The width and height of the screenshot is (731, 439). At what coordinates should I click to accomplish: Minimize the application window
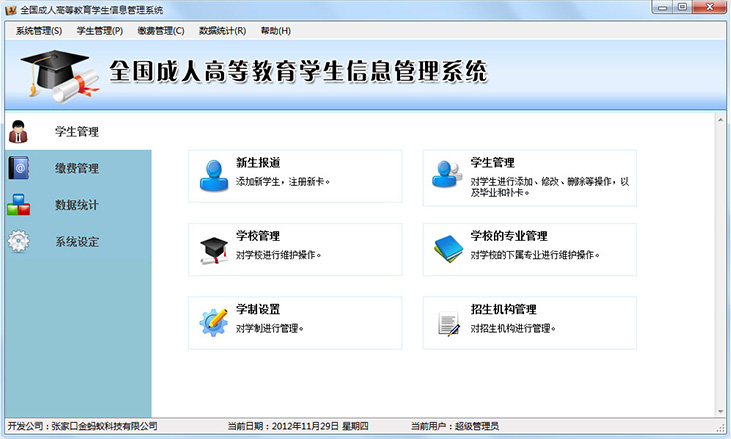662,7
